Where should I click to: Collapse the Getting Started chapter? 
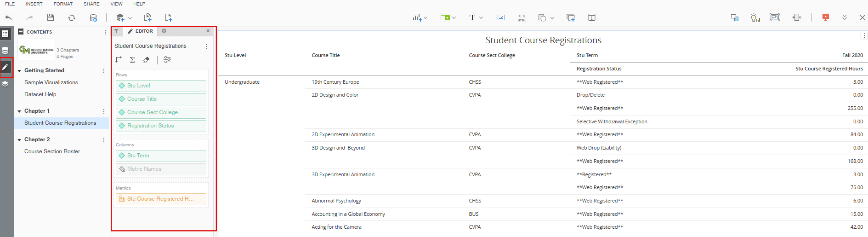click(19, 71)
